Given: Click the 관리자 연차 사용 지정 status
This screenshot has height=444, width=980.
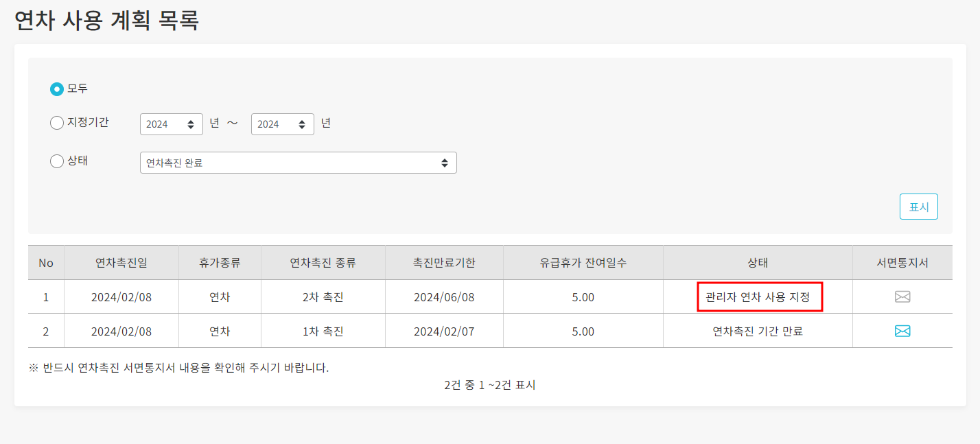Looking at the screenshot, I should tap(758, 297).
